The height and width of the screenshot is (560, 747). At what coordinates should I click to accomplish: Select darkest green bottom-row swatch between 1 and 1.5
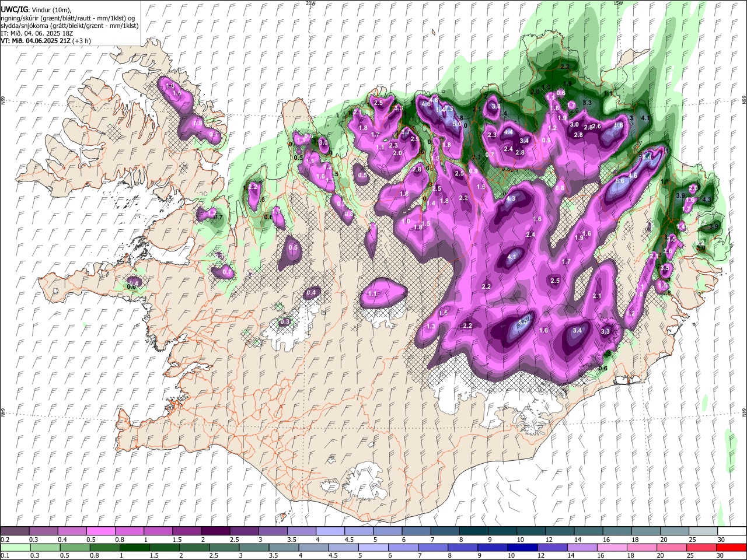pyautogui.click(x=134, y=548)
